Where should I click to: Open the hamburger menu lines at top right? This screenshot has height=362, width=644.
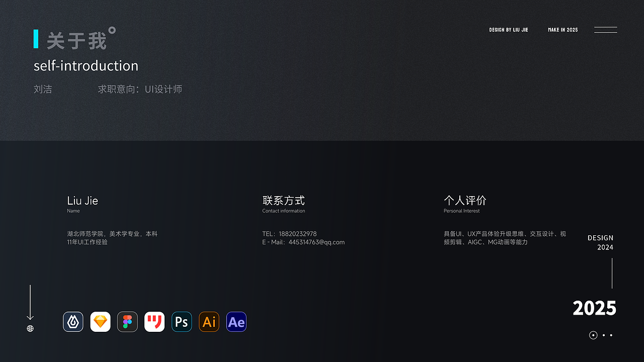point(605,30)
